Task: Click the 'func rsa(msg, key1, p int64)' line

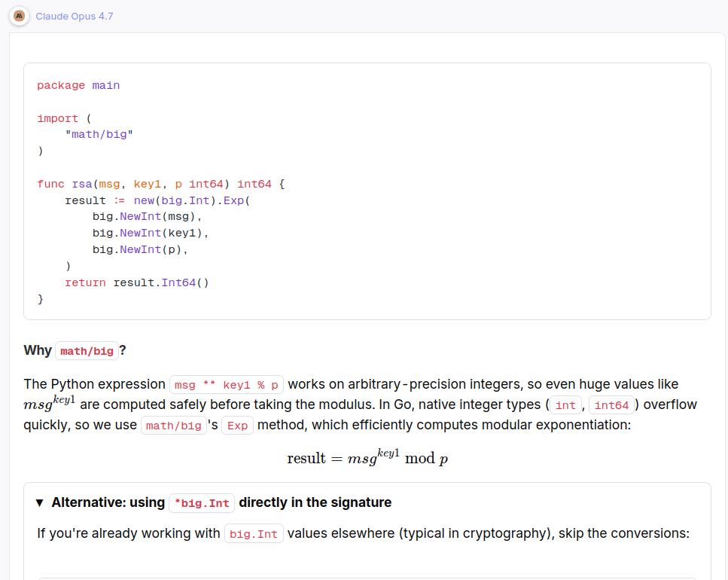Action: (x=161, y=185)
